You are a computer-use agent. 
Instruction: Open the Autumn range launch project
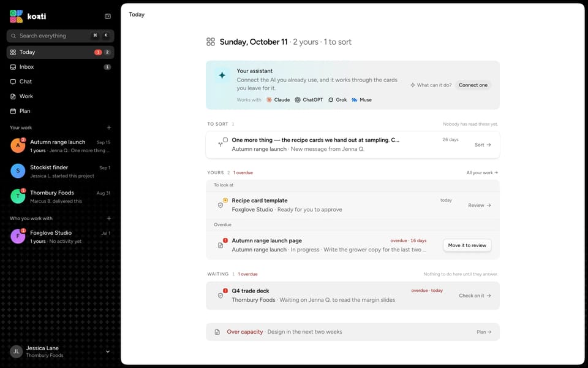coord(61,146)
